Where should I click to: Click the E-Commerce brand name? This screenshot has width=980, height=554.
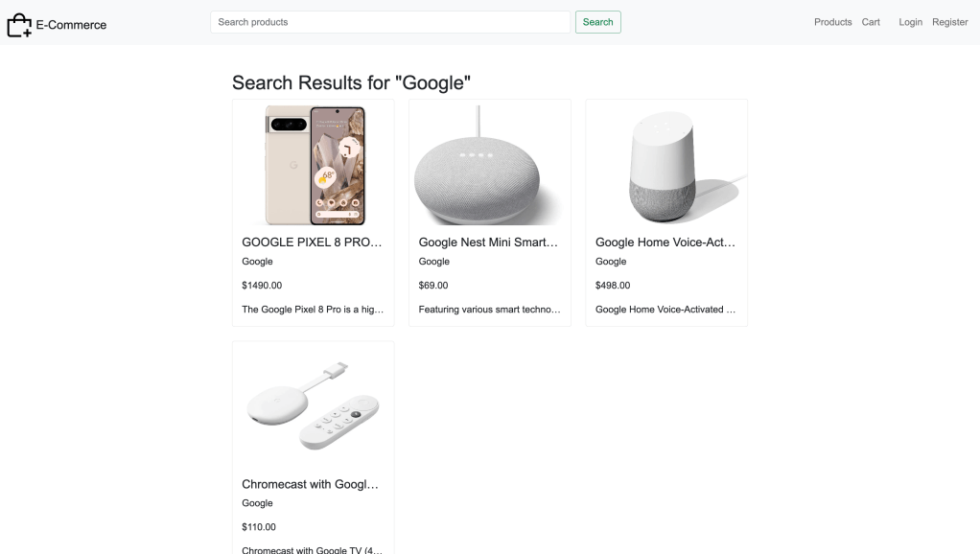click(71, 25)
